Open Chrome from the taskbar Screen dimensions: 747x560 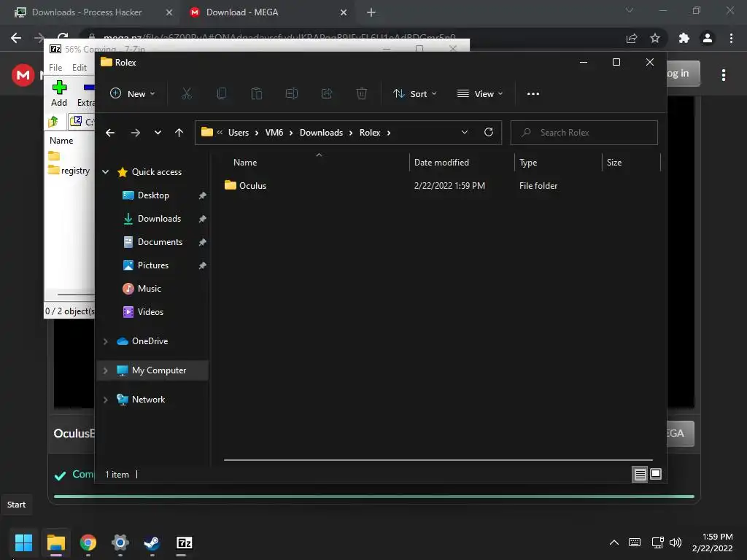[x=88, y=542]
